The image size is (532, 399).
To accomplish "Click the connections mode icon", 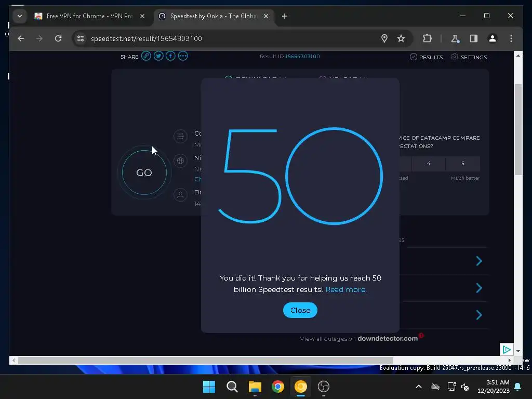I will (x=180, y=137).
